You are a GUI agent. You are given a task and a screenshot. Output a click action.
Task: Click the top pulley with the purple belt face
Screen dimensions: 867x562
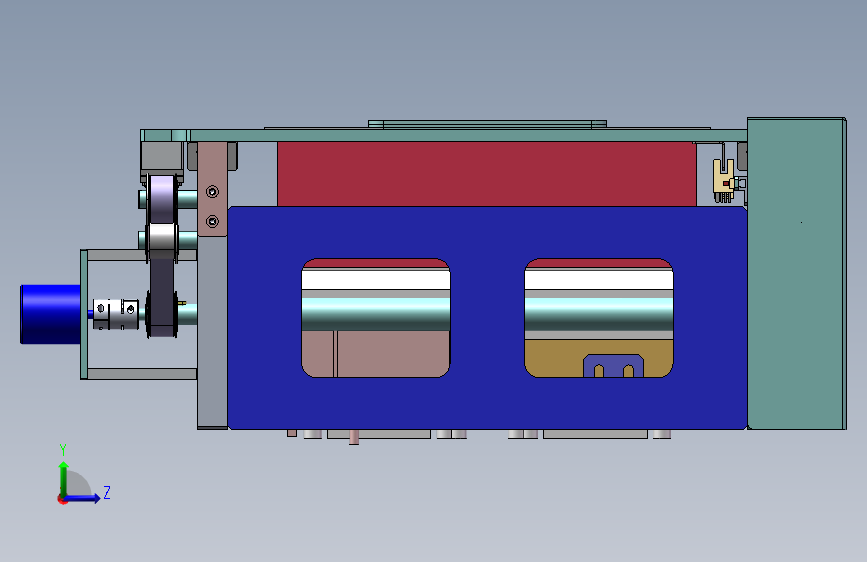[161, 199]
